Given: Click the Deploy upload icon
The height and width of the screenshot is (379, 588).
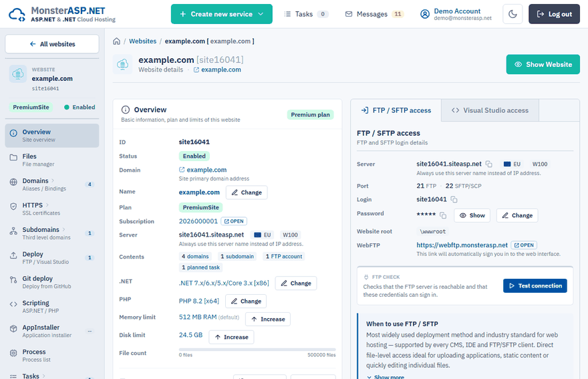Looking at the screenshot, I should pyautogui.click(x=13, y=255).
